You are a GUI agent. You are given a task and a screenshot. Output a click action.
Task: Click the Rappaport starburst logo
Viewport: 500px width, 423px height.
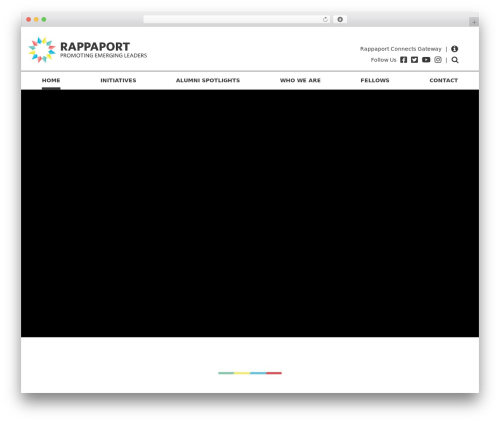(x=42, y=50)
